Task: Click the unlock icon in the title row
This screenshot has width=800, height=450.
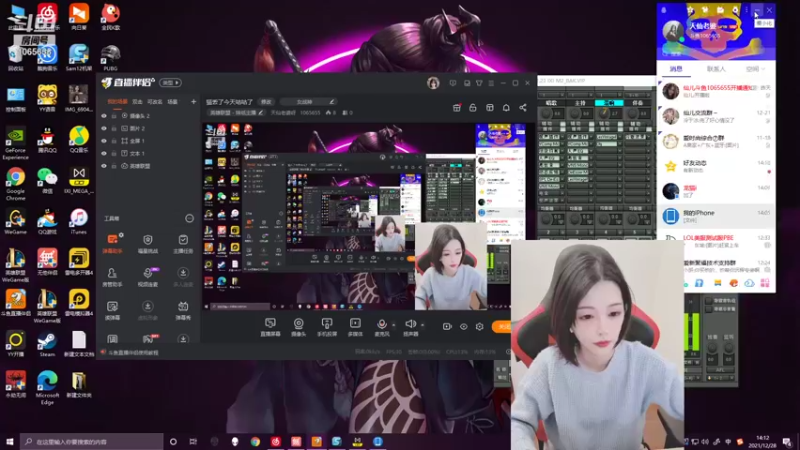Action: pyautogui.click(x=473, y=108)
